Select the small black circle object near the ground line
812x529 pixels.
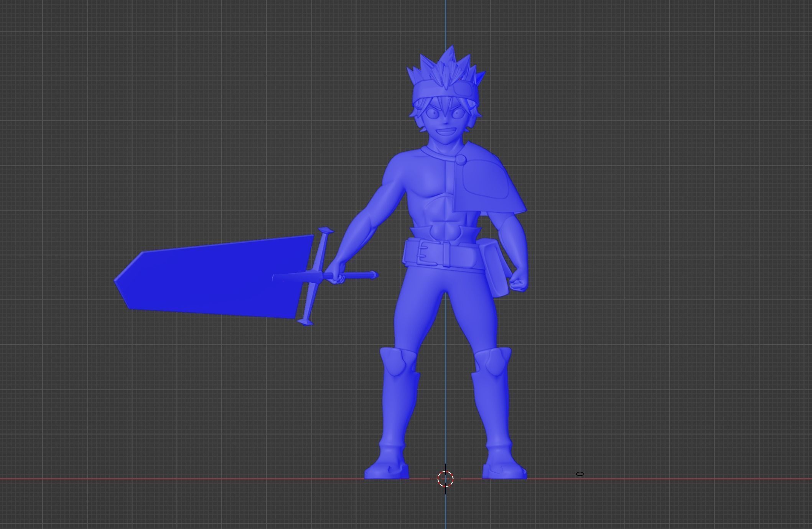point(580,474)
